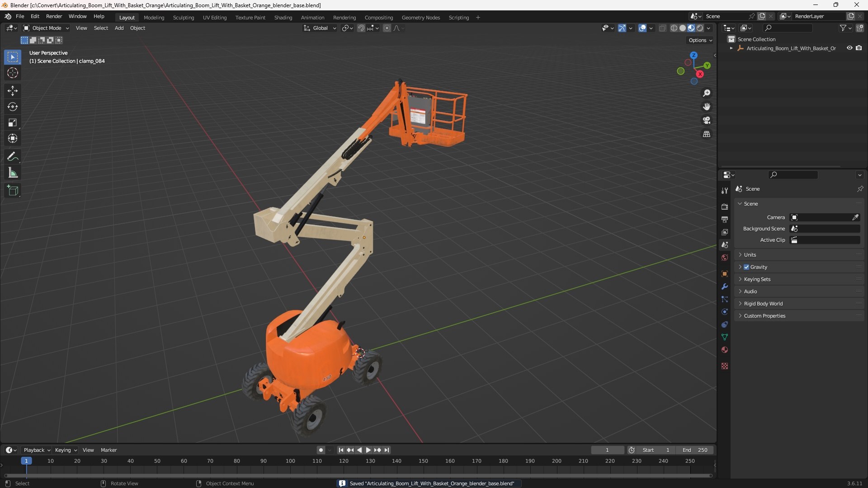Hide collection with the eye icon
868x488 pixels.
click(849, 48)
